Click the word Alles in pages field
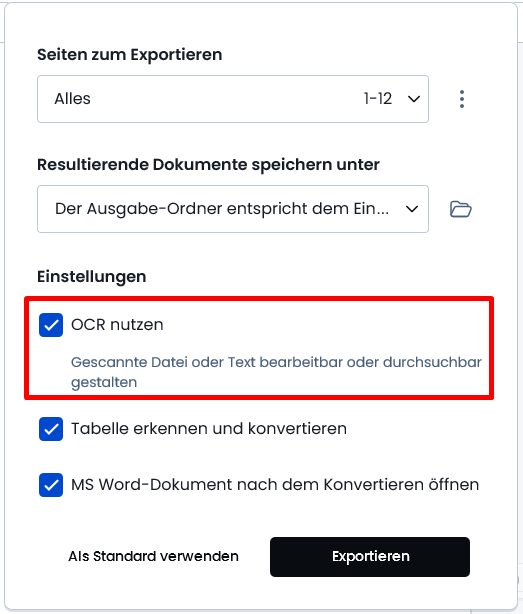 pos(72,99)
